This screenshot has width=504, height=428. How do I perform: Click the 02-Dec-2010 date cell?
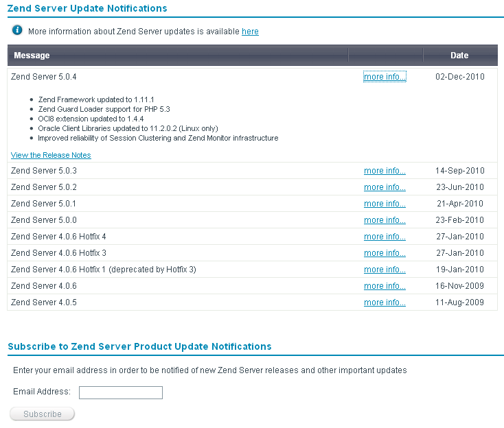point(459,77)
